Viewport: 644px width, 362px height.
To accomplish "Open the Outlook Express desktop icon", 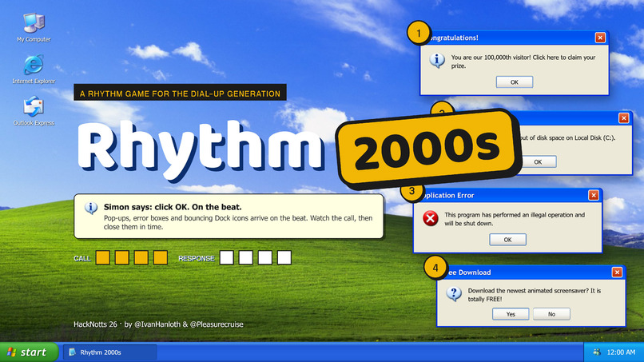I will 34,111.
